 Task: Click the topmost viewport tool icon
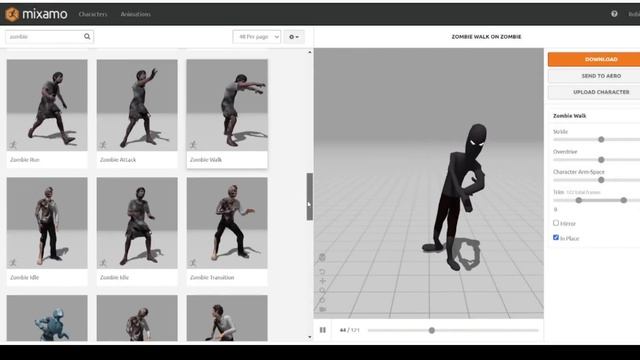(x=322, y=258)
